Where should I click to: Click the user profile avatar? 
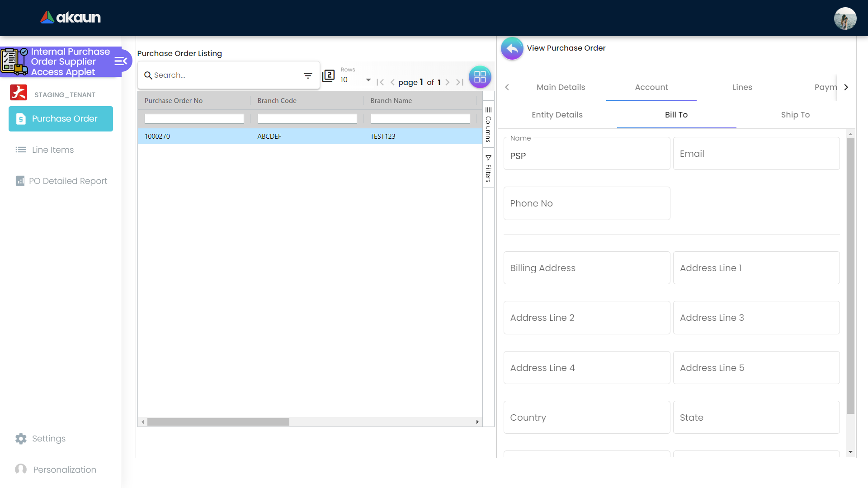click(844, 19)
